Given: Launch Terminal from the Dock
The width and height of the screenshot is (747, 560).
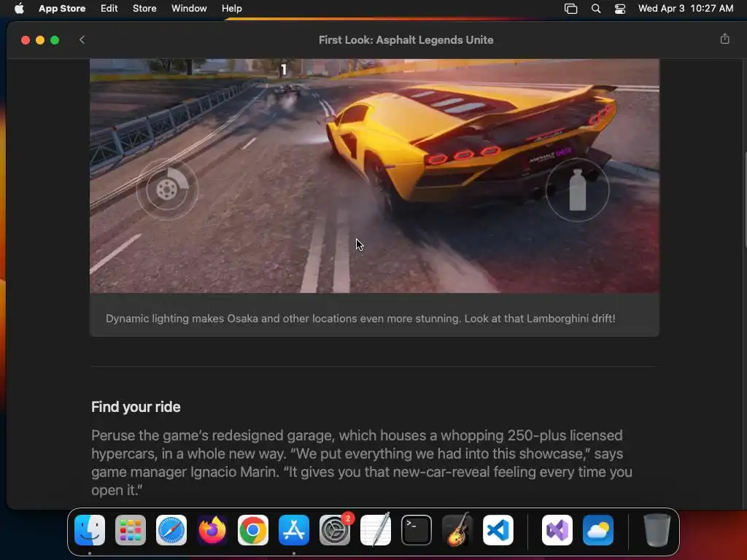Looking at the screenshot, I should pos(417,530).
